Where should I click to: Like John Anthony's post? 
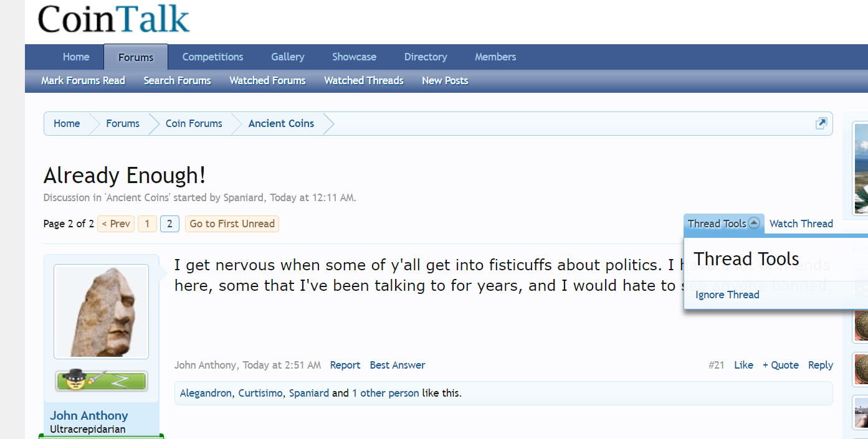743,365
